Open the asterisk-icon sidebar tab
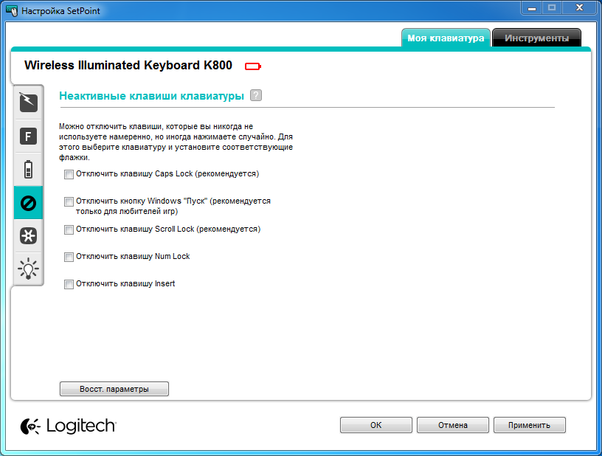602x456 pixels. click(28, 235)
